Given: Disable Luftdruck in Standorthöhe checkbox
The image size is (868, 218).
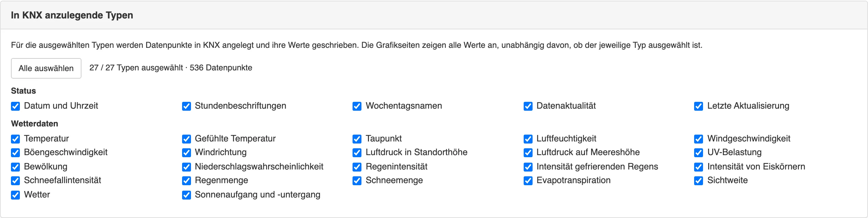Looking at the screenshot, I should coord(357,153).
